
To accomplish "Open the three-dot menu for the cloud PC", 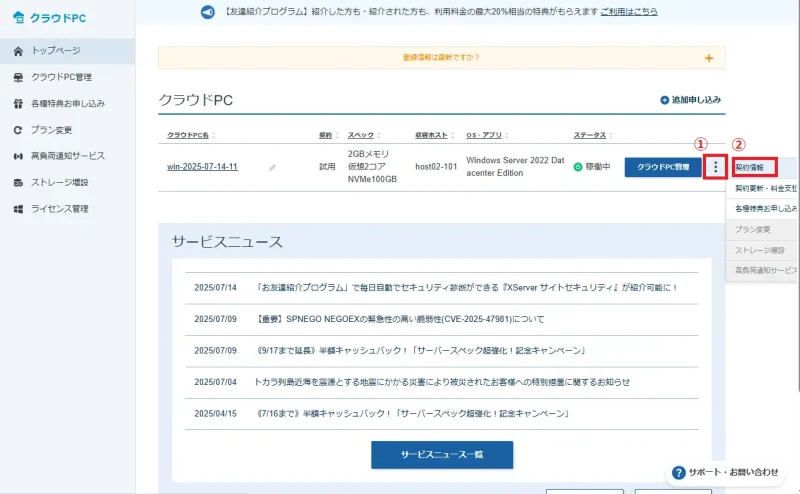I will (715, 167).
